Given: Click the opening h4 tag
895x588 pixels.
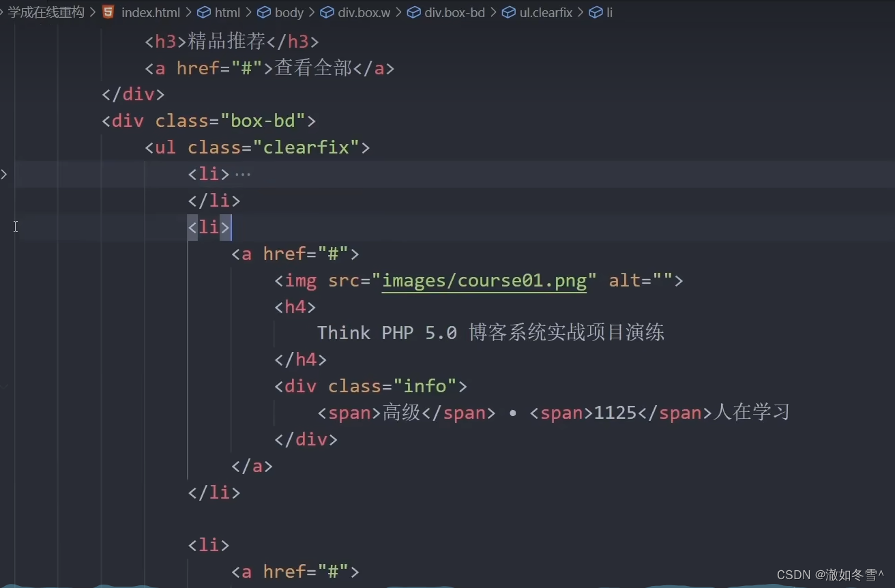Looking at the screenshot, I should point(295,307).
